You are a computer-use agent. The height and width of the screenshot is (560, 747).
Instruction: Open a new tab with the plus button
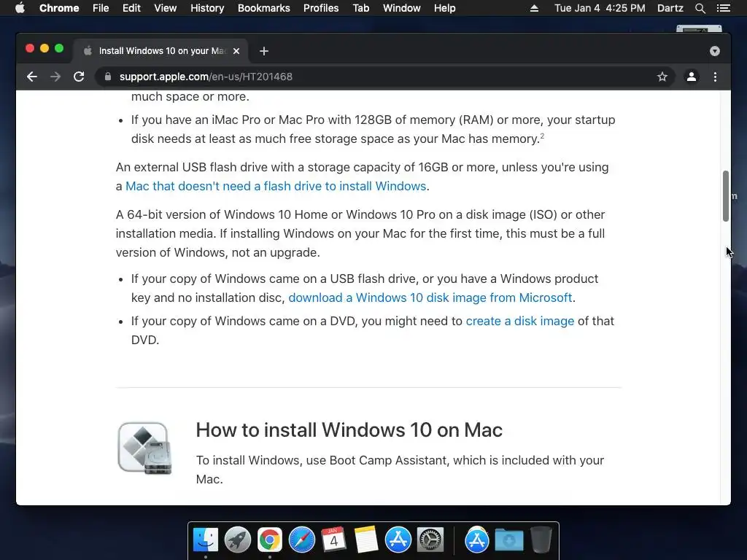point(264,51)
